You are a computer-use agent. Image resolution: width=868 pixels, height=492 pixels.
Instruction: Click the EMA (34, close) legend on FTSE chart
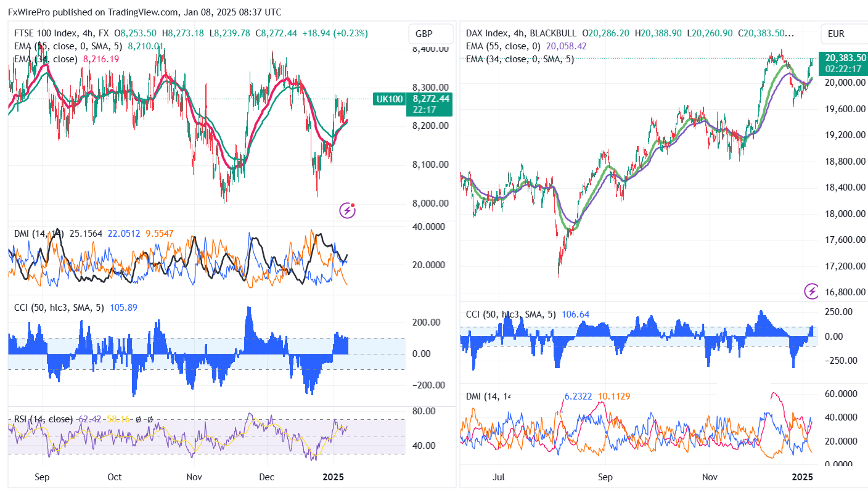click(x=46, y=59)
